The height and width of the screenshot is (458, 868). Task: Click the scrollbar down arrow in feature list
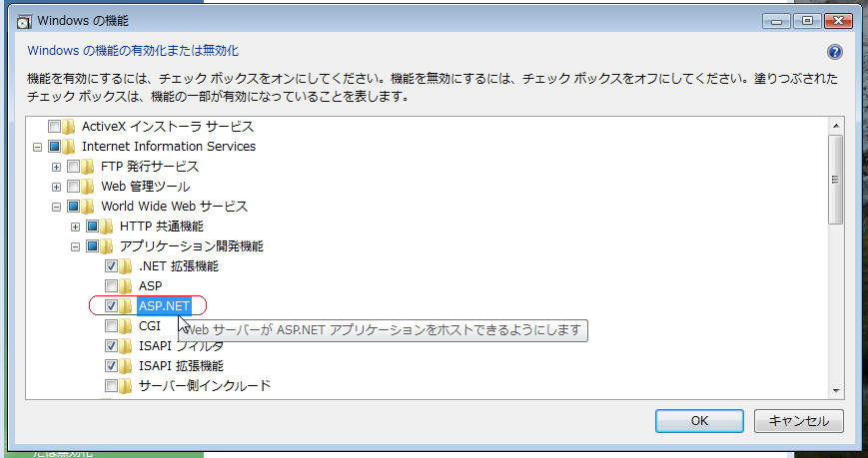[835, 390]
